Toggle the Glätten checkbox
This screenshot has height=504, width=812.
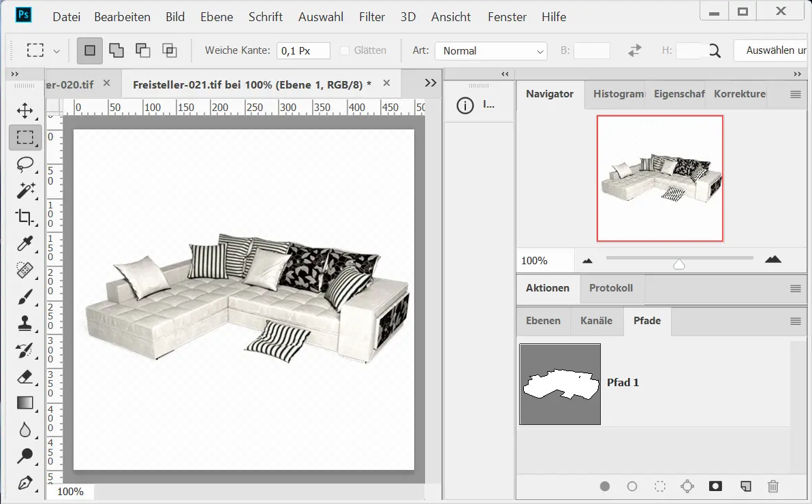click(x=345, y=50)
